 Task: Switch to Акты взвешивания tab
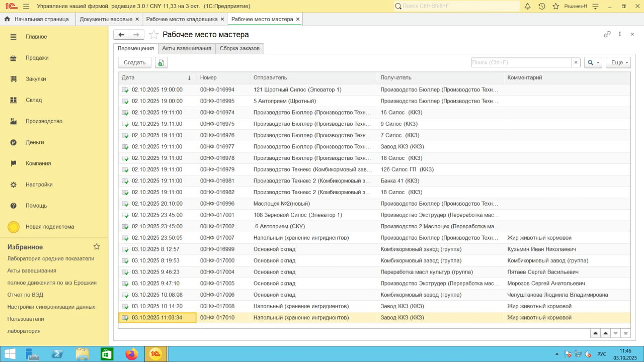coord(186,48)
